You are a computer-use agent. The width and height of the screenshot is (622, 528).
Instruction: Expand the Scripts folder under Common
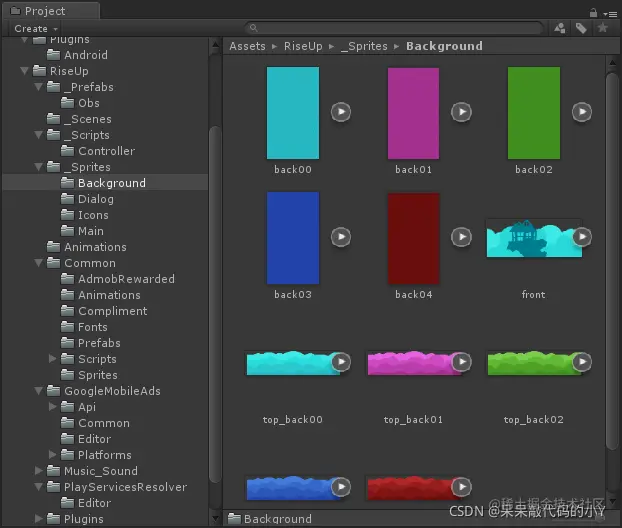click(x=52, y=359)
